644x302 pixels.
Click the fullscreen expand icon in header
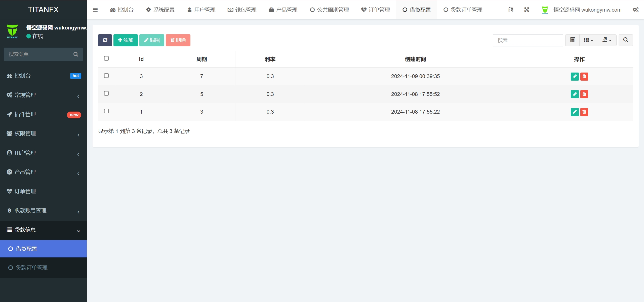click(x=527, y=10)
